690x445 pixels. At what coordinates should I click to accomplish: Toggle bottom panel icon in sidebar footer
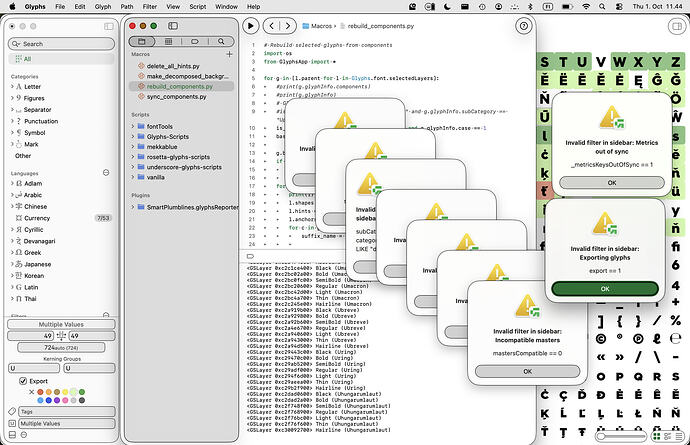(12, 435)
